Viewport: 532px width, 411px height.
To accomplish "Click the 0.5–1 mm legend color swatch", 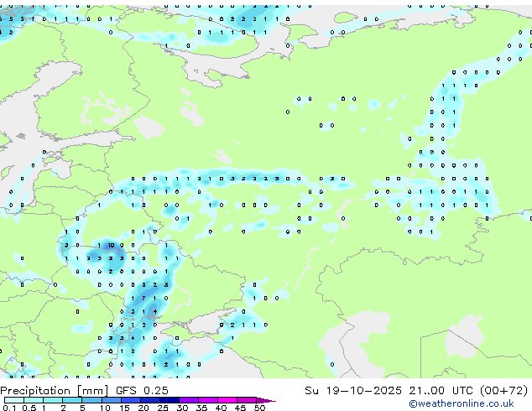I will coord(34,400).
